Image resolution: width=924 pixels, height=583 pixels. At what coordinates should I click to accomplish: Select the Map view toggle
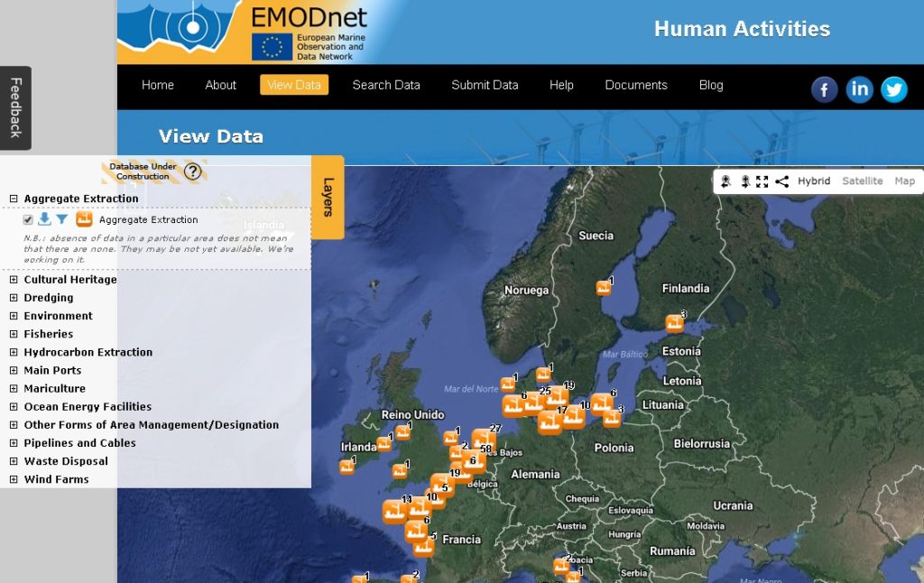[x=905, y=180]
